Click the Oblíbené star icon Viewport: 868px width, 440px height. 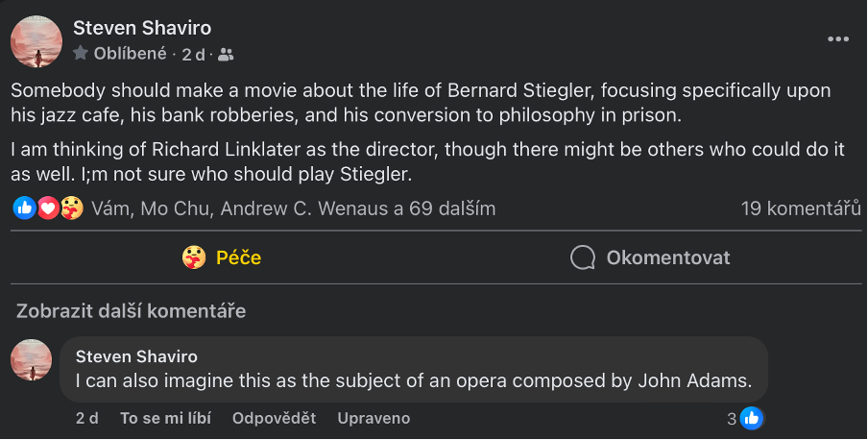tap(82, 54)
